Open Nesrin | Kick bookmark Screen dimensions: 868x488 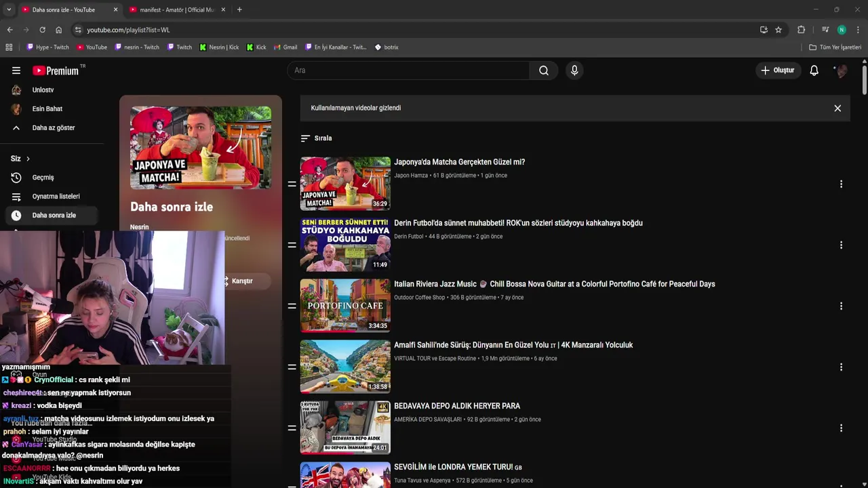[219, 47]
